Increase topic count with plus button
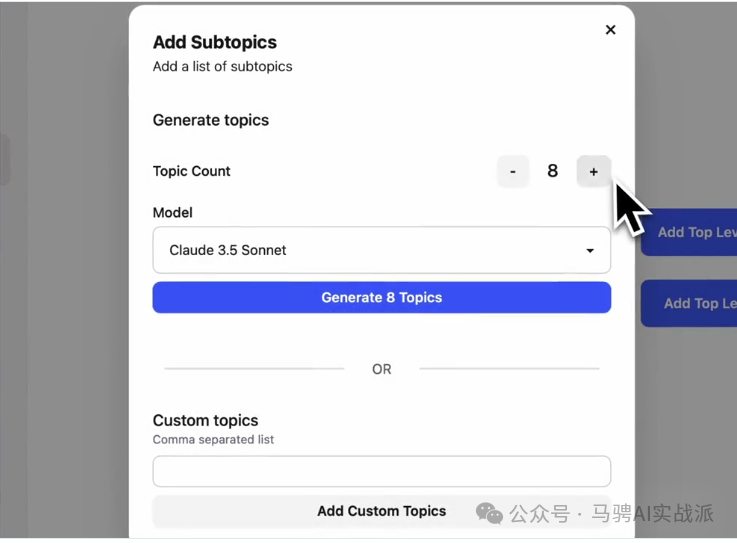737x543 pixels. 593,171
